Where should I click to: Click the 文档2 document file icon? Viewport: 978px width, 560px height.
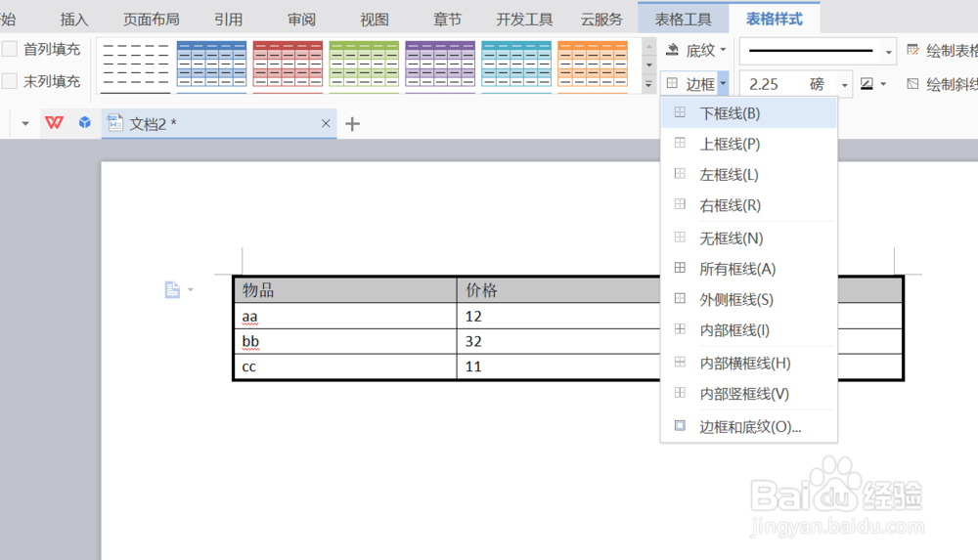click(114, 123)
